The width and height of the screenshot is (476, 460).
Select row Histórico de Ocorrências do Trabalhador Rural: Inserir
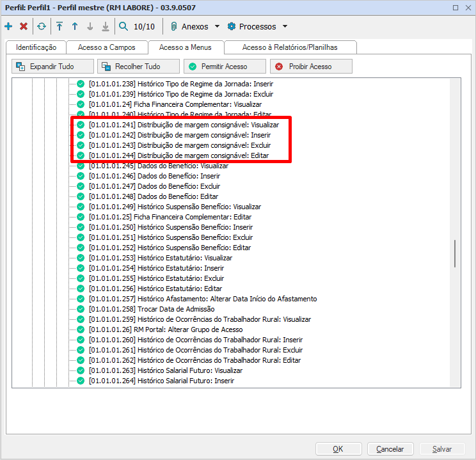[x=196, y=340]
